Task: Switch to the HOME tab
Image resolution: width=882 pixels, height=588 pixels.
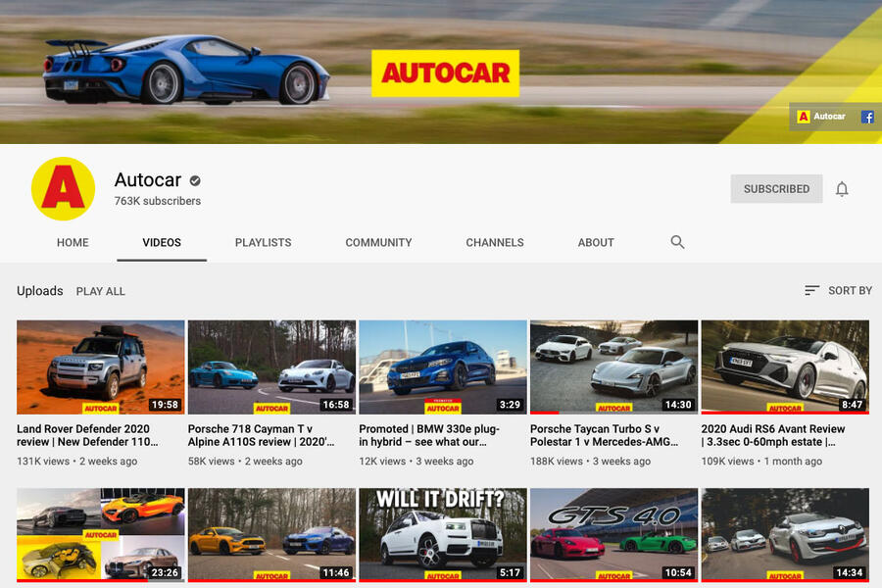Action: coord(73,242)
